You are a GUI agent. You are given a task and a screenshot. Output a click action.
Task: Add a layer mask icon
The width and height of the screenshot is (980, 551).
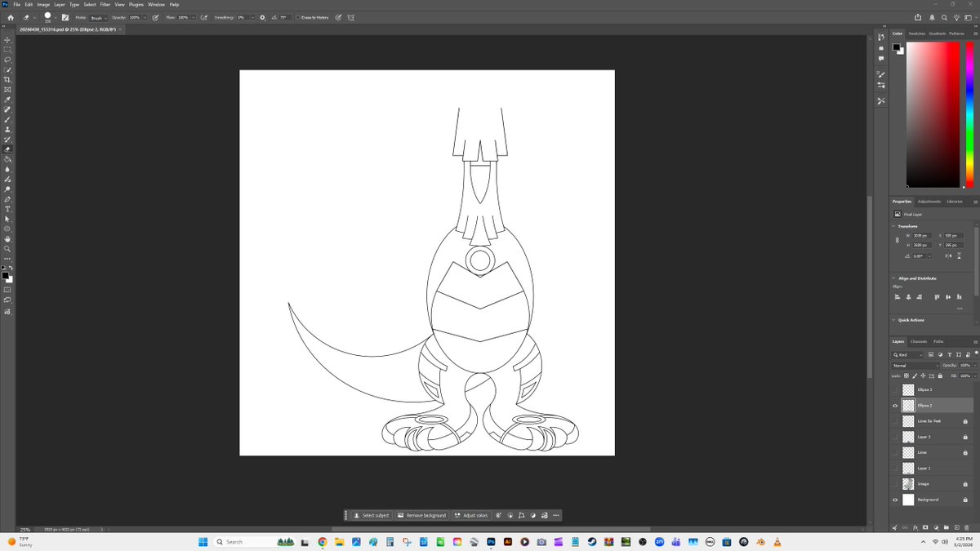pos(925,527)
